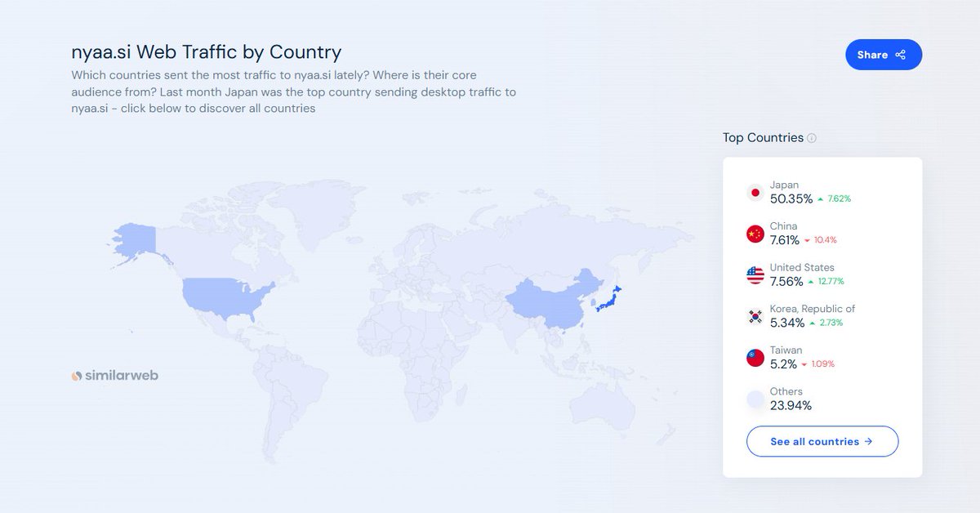
Task: Click the Taiwan flag icon
Action: tap(755, 358)
